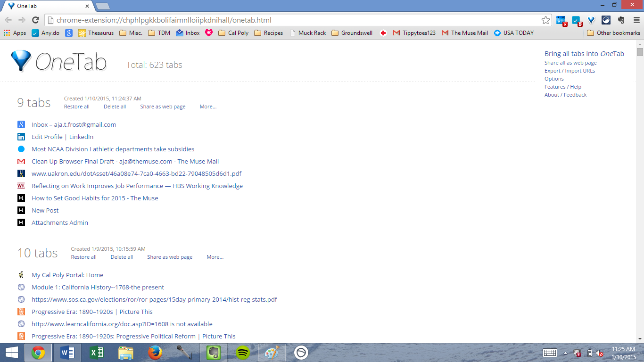Open the Misc. bookmarks folder
Image resolution: width=644 pixels, height=362 pixels.
[x=131, y=33]
